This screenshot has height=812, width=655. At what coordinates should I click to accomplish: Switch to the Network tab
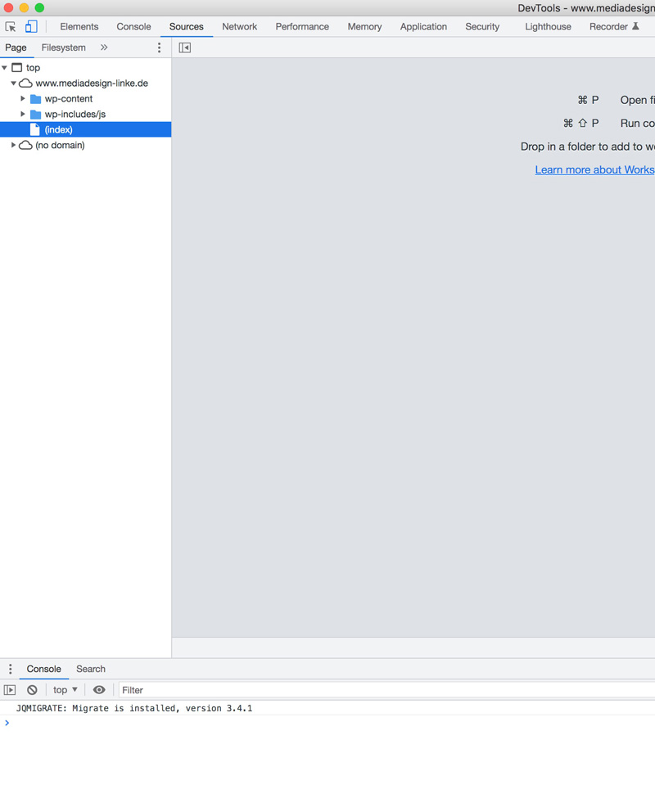tap(239, 27)
